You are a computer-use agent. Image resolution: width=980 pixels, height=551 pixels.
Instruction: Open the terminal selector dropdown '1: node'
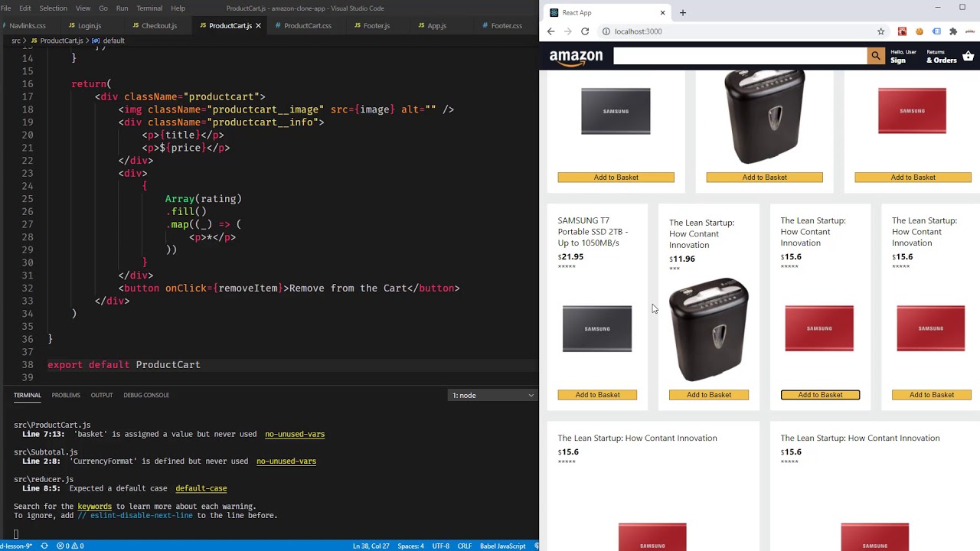click(x=492, y=395)
